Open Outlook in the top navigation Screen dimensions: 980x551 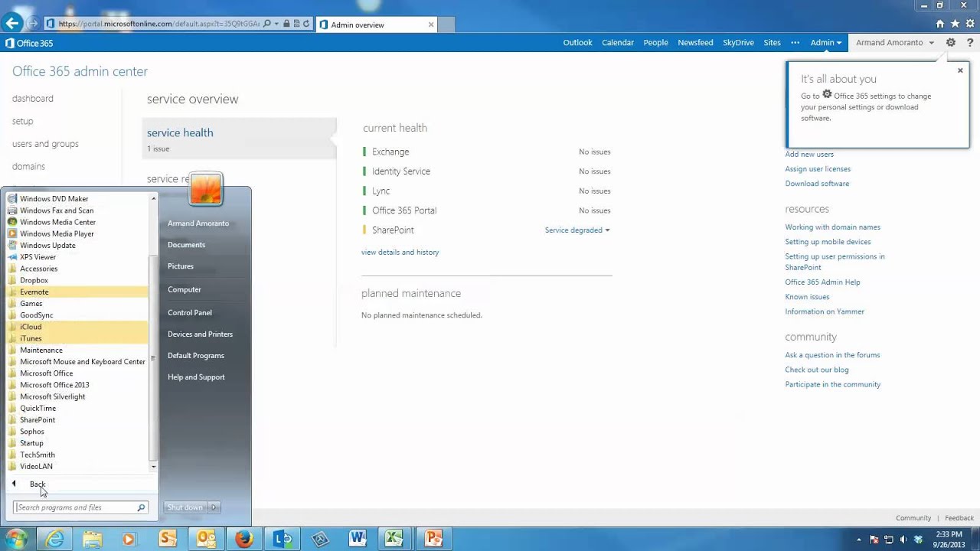(577, 43)
